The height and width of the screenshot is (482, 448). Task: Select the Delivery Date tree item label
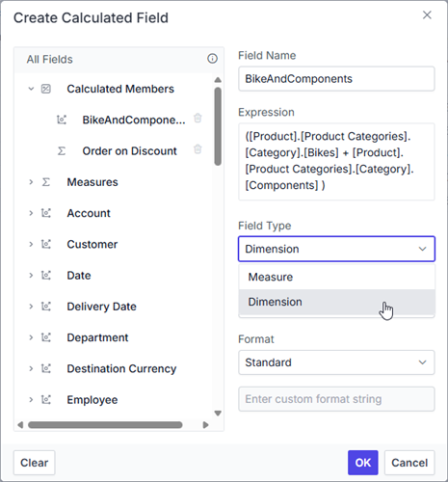(101, 307)
